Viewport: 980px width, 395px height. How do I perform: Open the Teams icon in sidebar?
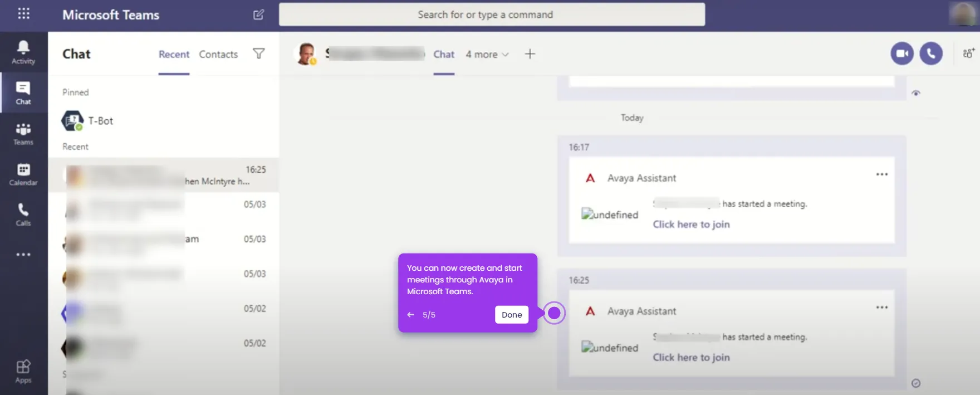[x=23, y=134]
